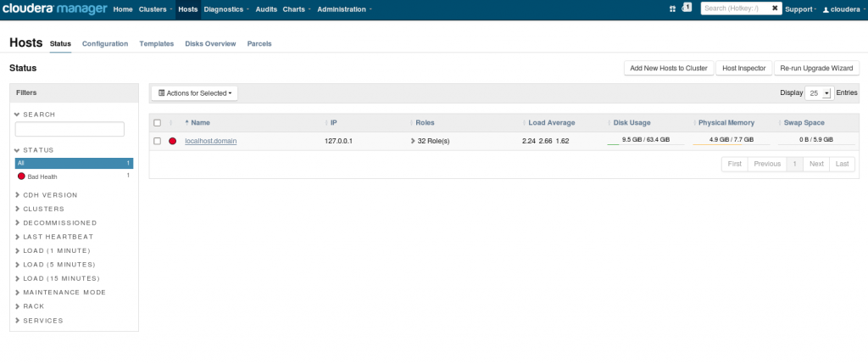This screenshot has height=364, width=868.
Task: Click red bad health icon beside localhost.domain
Action: pos(172,142)
